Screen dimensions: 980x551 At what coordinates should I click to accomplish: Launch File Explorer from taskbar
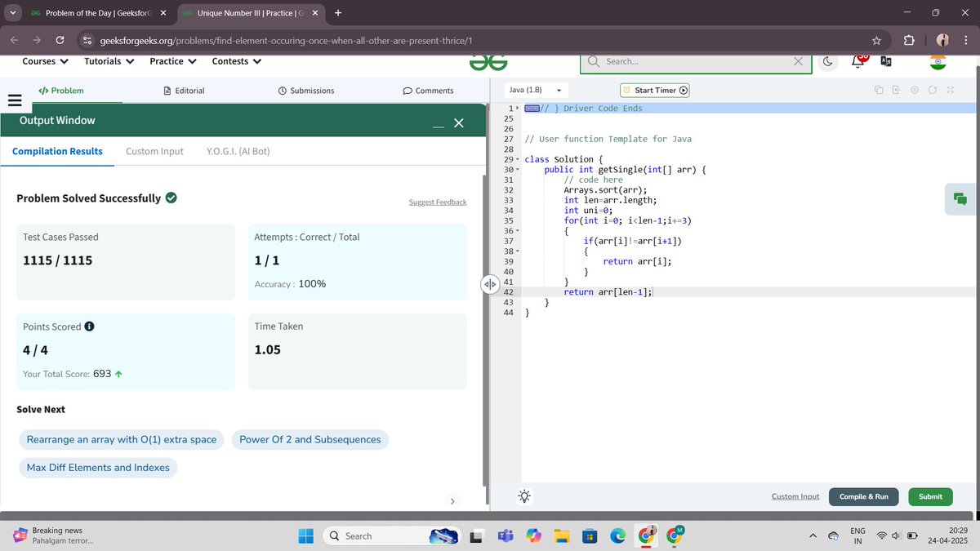(x=561, y=535)
